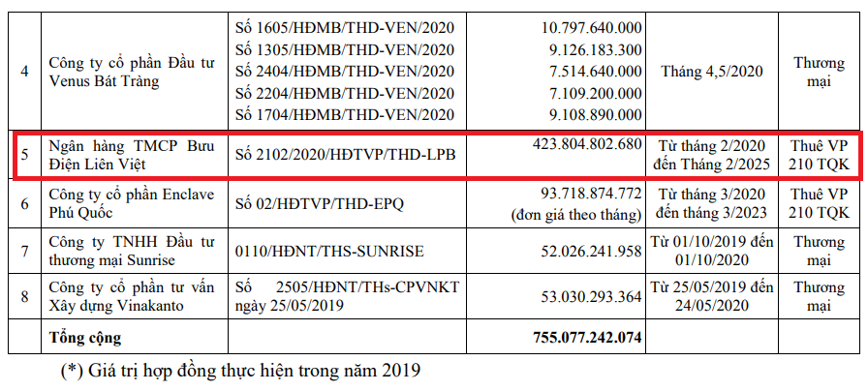Click row number 8
Image resolution: width=868 pixels, height=391 pixels.
point(24,296)
